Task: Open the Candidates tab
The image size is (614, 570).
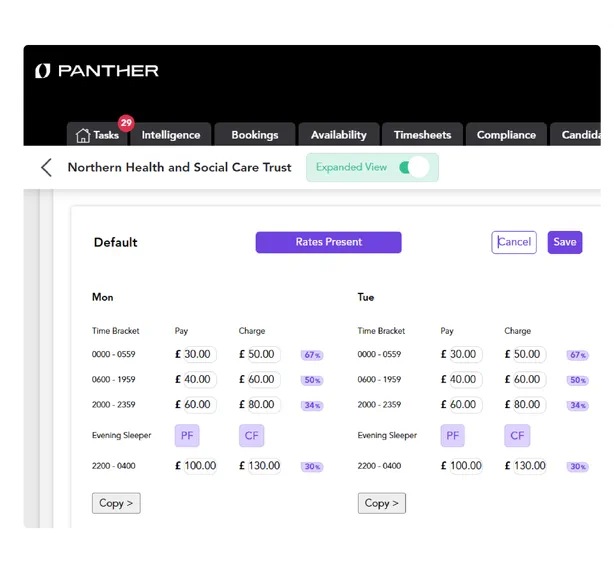Action: (576, 135)
